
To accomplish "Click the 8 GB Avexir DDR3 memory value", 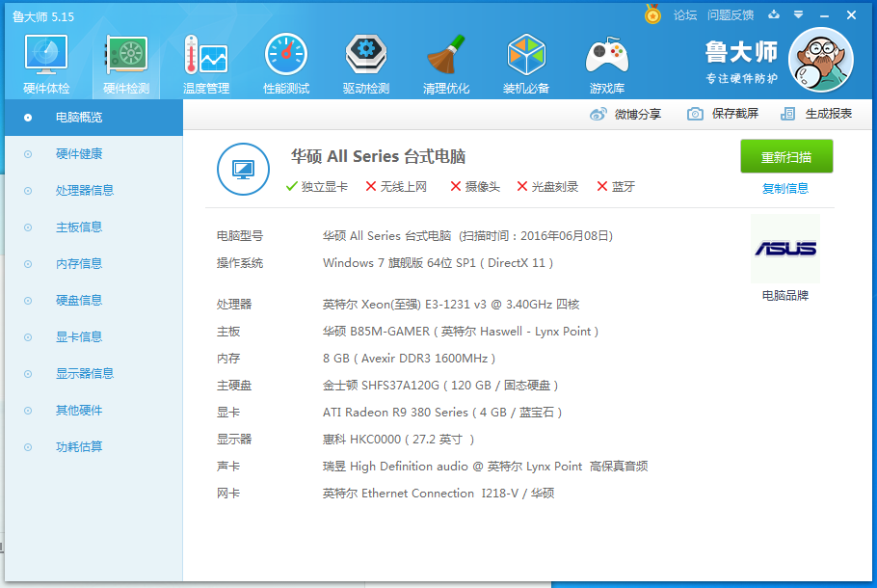I will [409, 358].
